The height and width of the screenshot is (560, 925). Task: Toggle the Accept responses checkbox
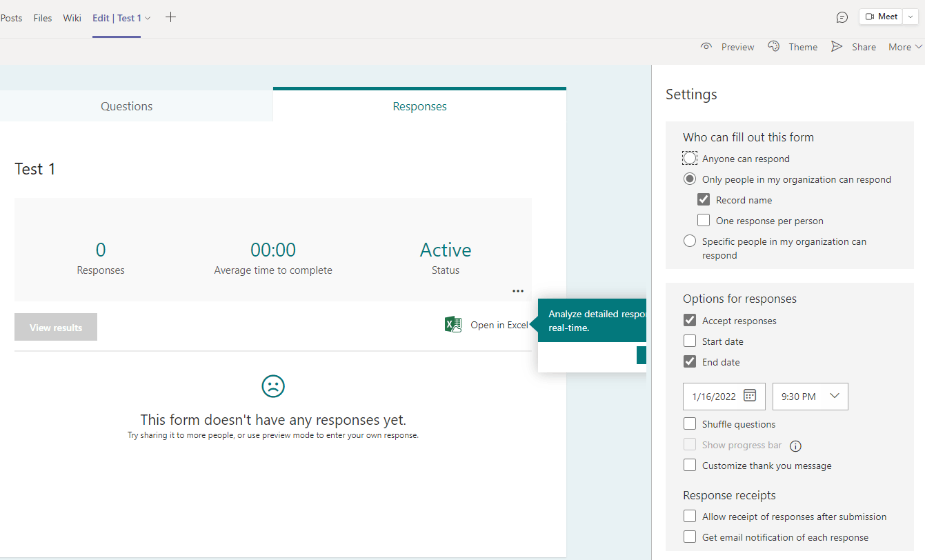point(690,321)
